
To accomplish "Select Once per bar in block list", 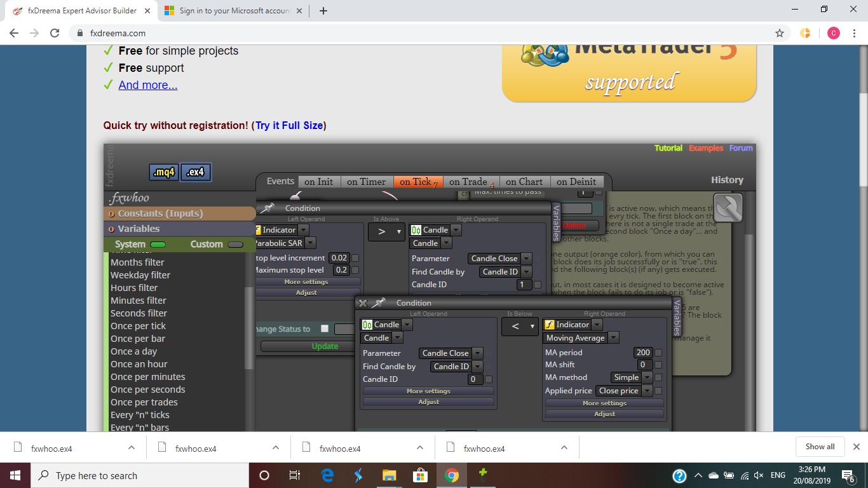I will [138, 339].
